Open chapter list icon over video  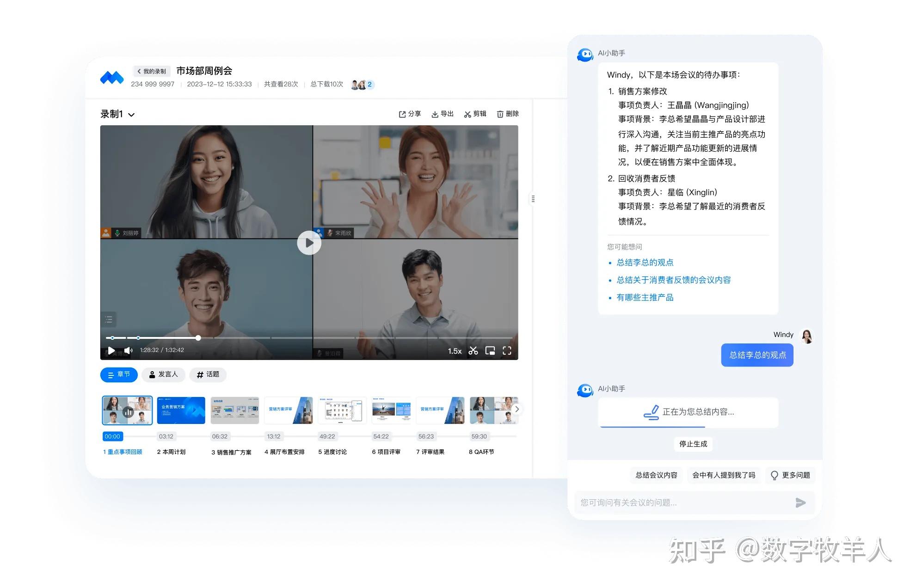pos(109,319)
